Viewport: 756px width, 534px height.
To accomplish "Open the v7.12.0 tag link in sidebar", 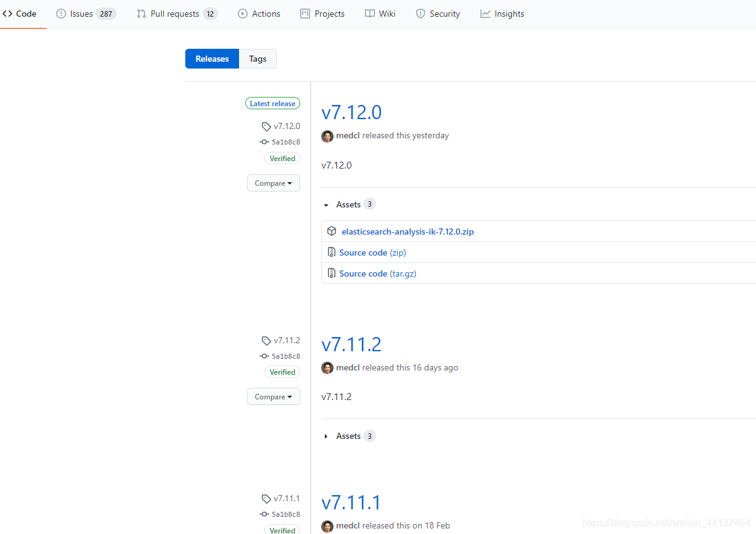I will 287,126.
